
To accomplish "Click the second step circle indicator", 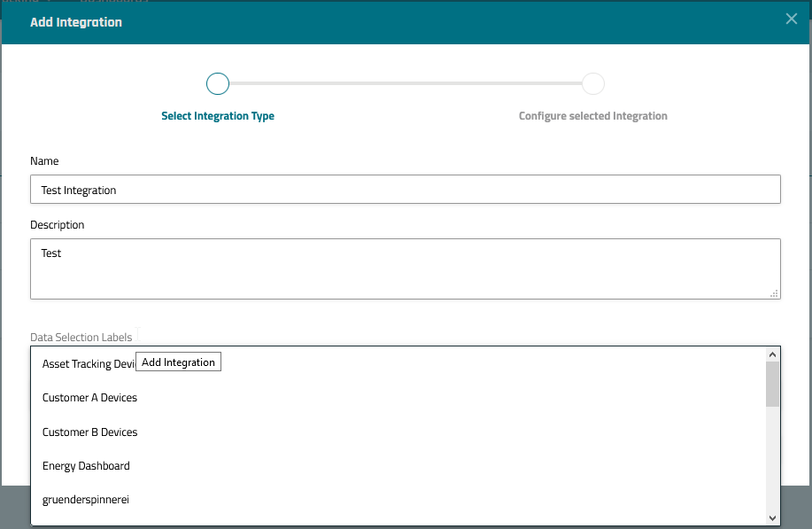I will 593,84.
